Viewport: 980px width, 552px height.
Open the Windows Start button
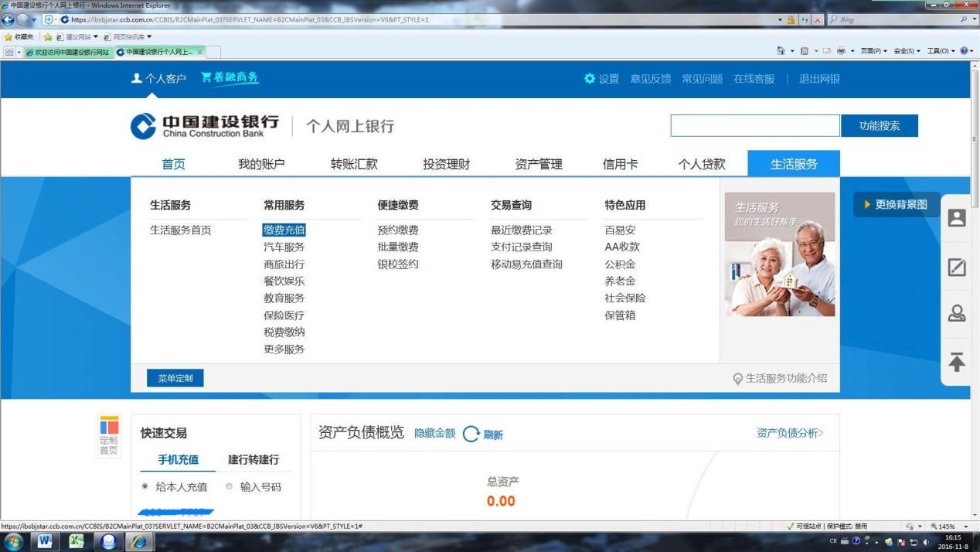13,541
